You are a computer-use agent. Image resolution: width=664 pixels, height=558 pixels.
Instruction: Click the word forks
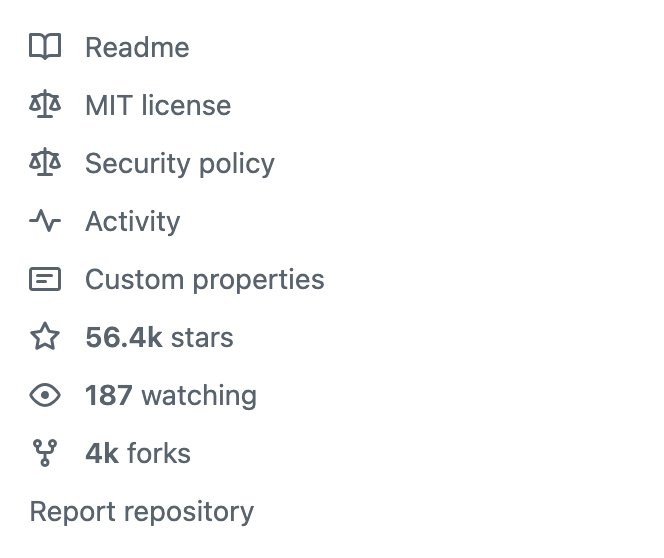point(159,453)
